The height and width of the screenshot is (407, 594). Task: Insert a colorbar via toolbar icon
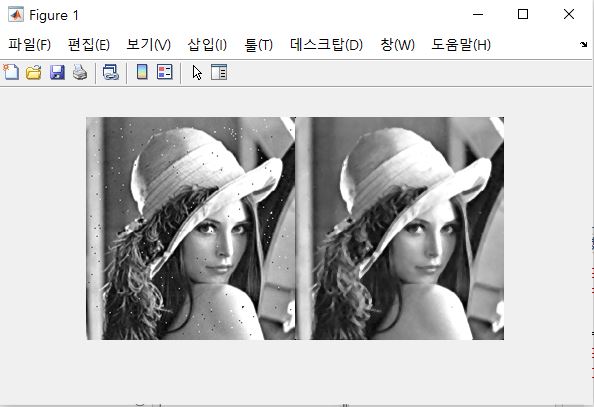tap(142, 72)
